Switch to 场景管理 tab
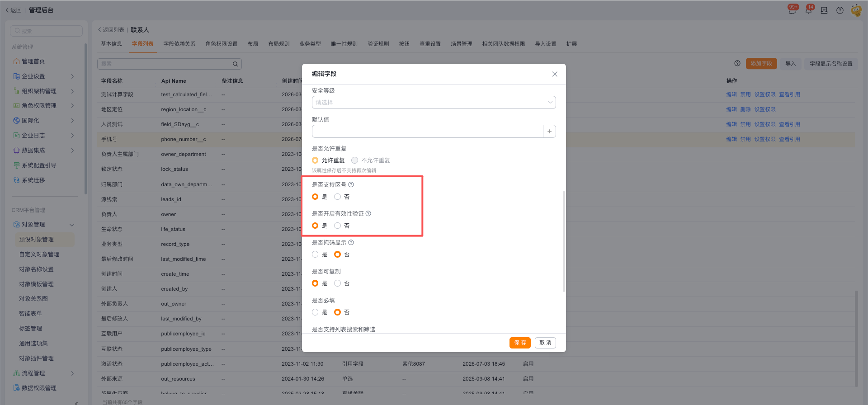The image size is (868, 405). coord(462,44)
